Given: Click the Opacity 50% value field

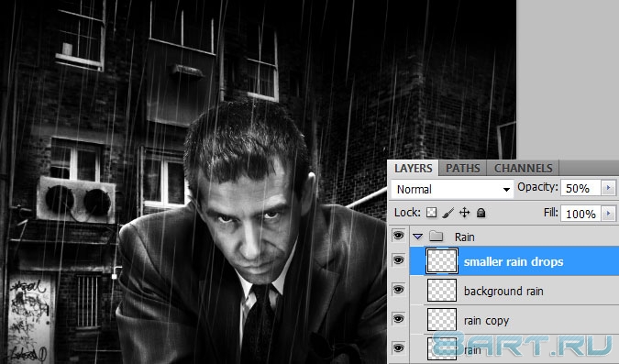Looking at the screenshot, I should [x=580, y=188].
